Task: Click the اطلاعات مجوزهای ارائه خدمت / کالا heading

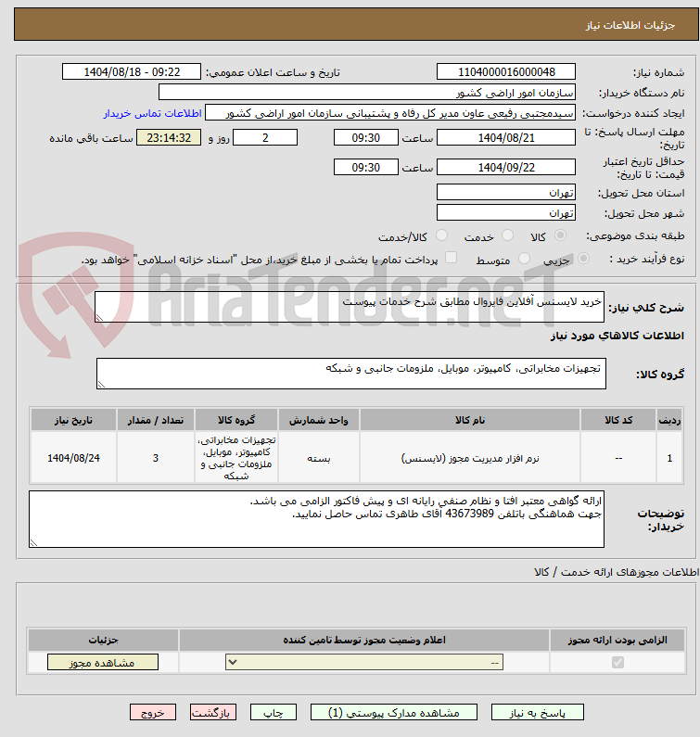Action: 617,572
